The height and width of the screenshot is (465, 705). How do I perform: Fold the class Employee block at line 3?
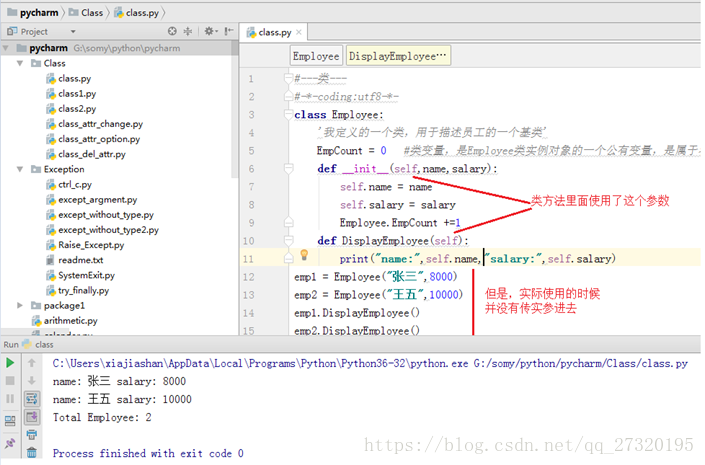(x=289, y=115)
